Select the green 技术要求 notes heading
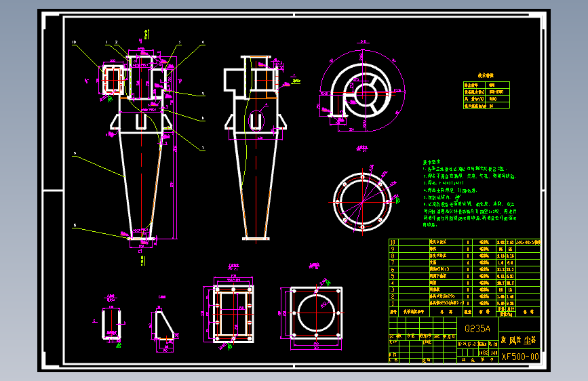This screenshot has width=588, height=381. pos(431,163)
